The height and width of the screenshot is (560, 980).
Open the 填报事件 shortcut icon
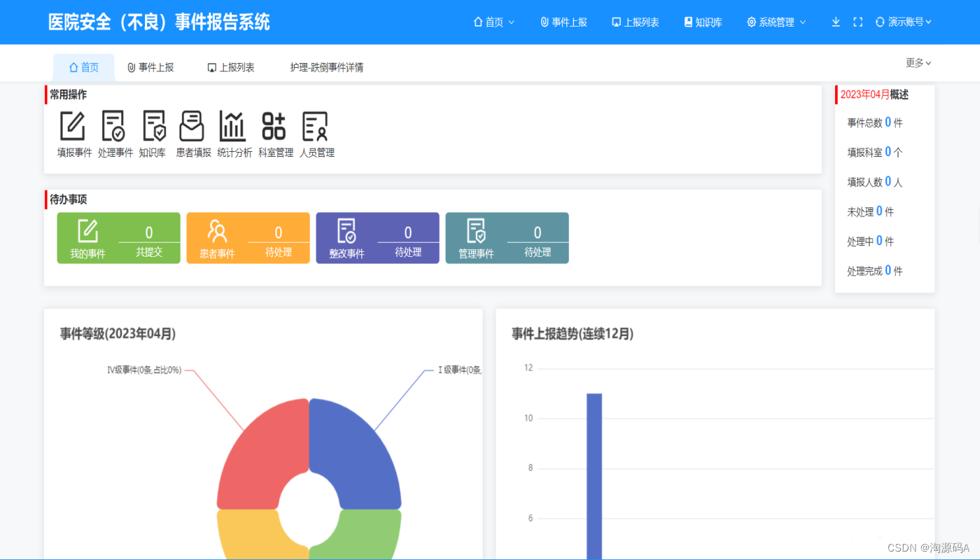tap(73, 126)
